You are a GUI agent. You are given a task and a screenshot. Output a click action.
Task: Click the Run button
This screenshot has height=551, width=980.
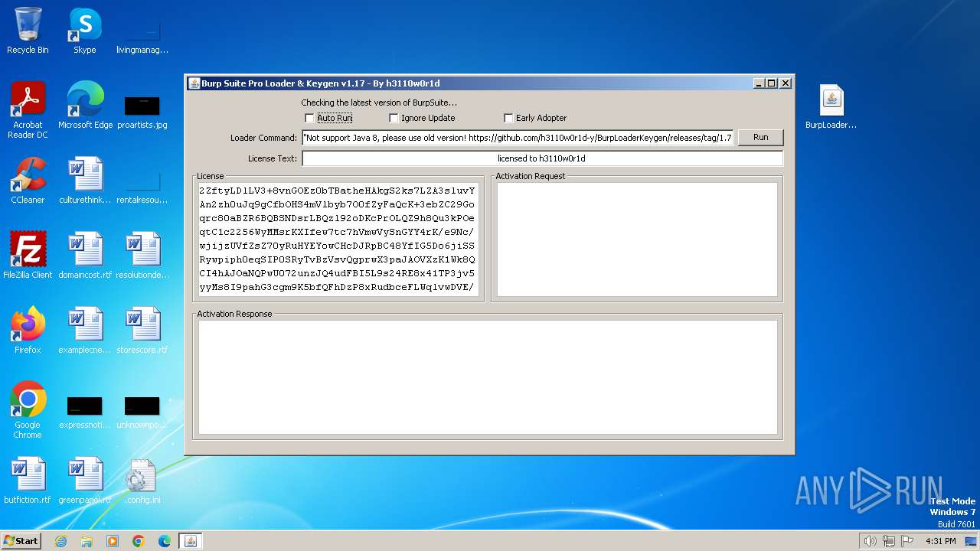[x=760, y=138]
